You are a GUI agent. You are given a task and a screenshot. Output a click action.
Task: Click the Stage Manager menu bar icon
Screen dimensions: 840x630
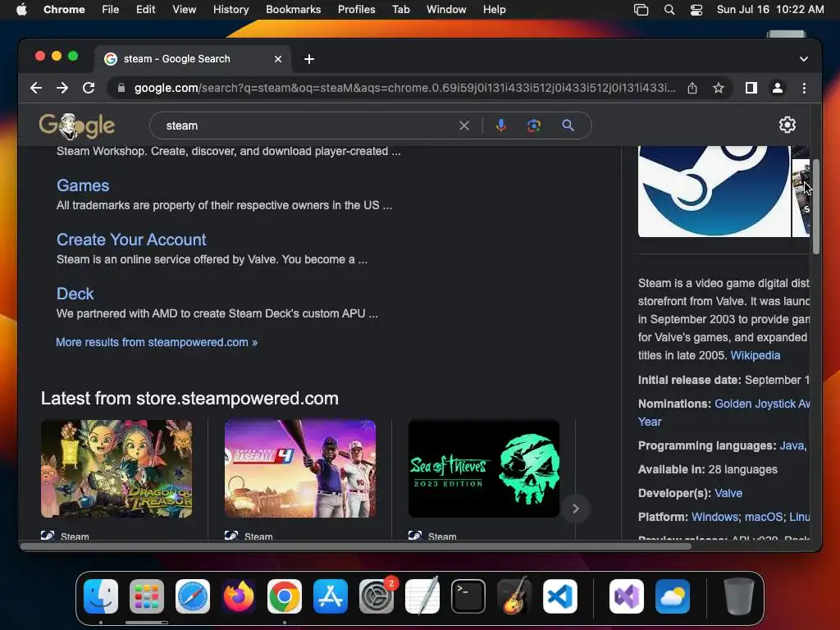pyautogui.click(x=641, y=10)
